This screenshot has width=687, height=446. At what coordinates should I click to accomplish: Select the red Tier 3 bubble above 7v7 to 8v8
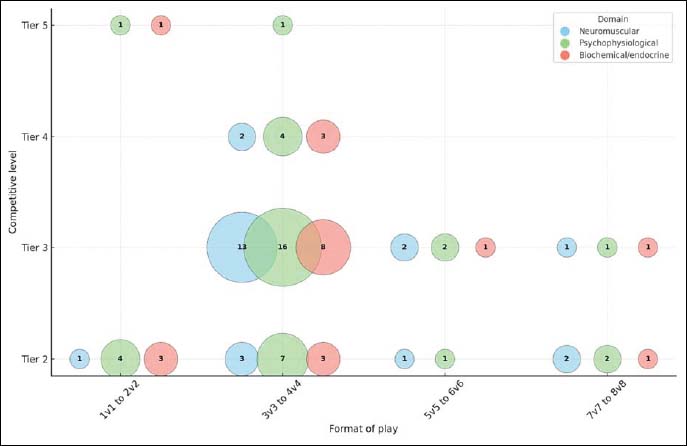point(648,247)
